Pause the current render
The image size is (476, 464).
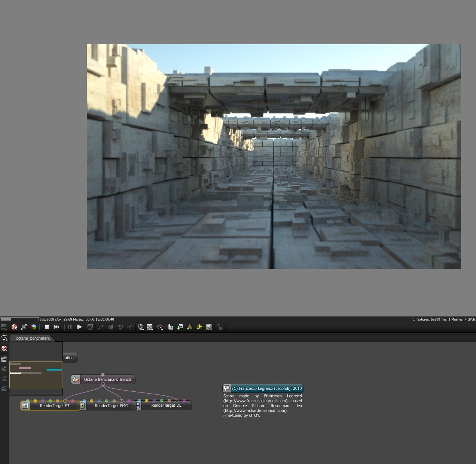[x=70, y=327]
